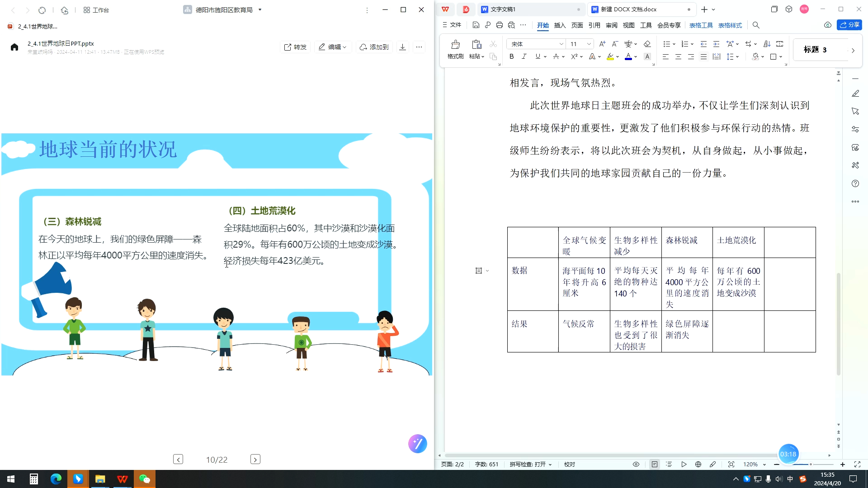Viewport: 868px width, 488px height.
Task: Select the superscript X² formatting icon
Action: pos(574,56)
